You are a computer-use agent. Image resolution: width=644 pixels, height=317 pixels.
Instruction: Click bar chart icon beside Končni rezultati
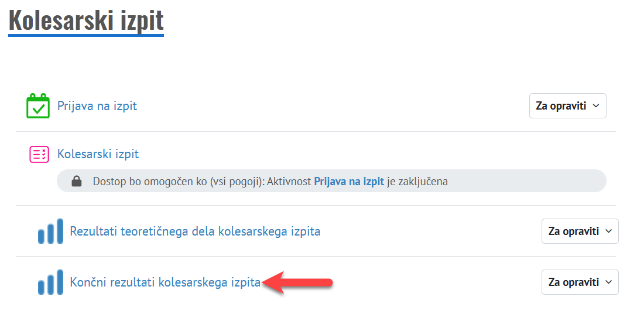pos(50,282)
